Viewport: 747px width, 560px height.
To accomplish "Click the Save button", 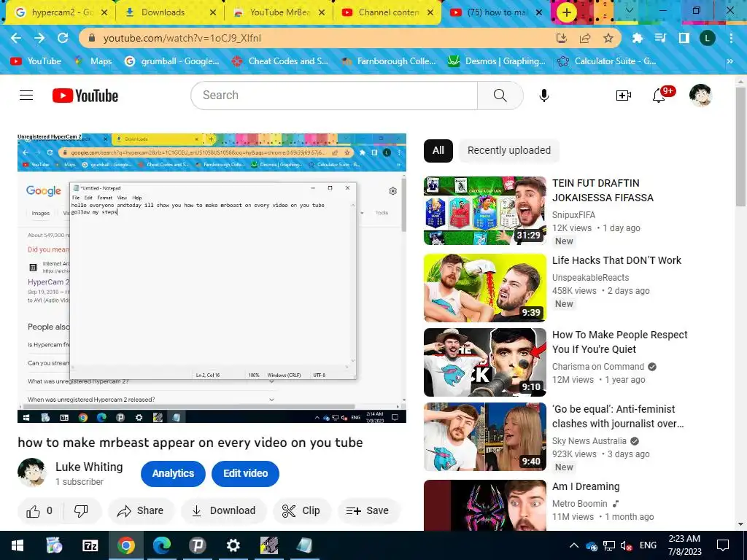I will 368,511.
